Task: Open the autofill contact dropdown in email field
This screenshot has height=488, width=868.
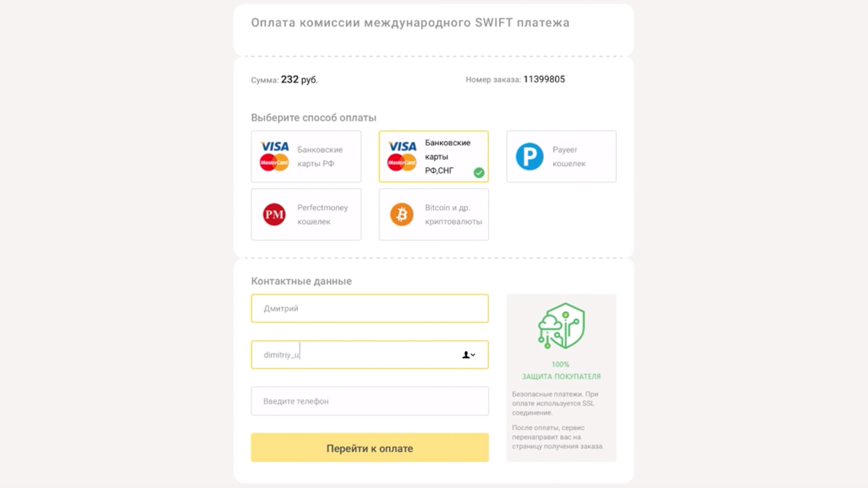Action: point(469,355)
